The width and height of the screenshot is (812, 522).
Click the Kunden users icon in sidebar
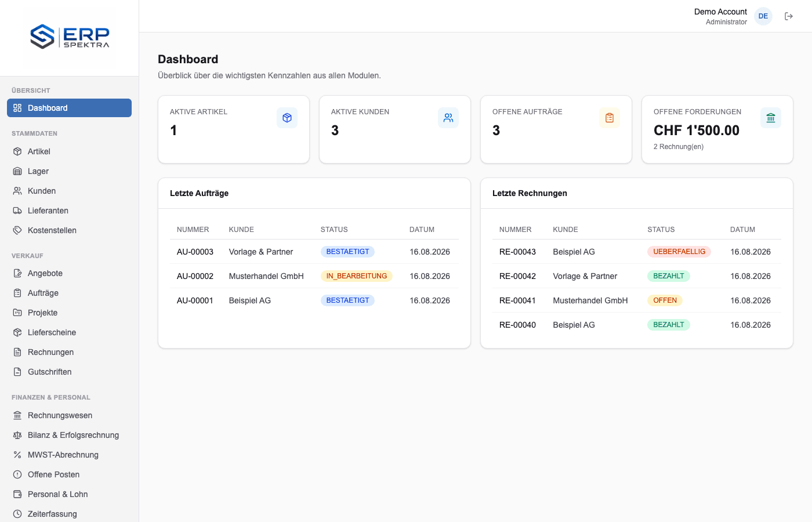(17, 191)
